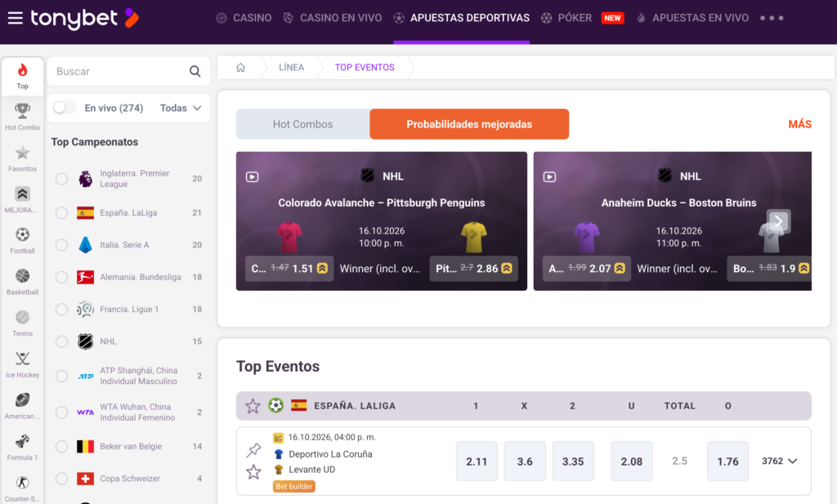This screenshot has width=837, height=504.
Task: Check Italia Serie A filter
Action: click(62, 245)
